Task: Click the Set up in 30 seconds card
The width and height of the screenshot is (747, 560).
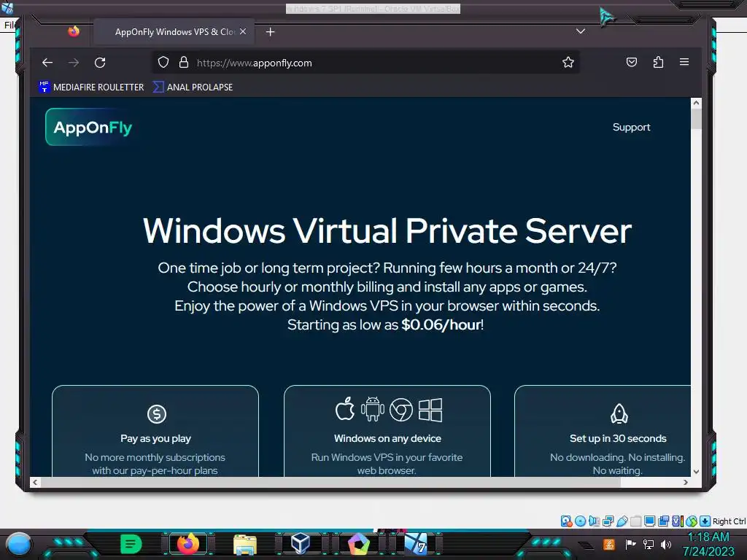Action: [603, 431]
